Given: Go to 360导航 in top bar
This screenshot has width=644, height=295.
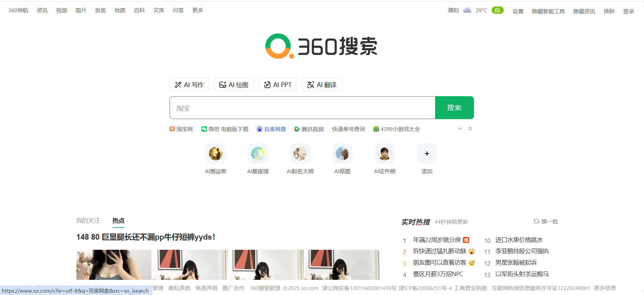Looking at the screenshot, I should point(18,10).
